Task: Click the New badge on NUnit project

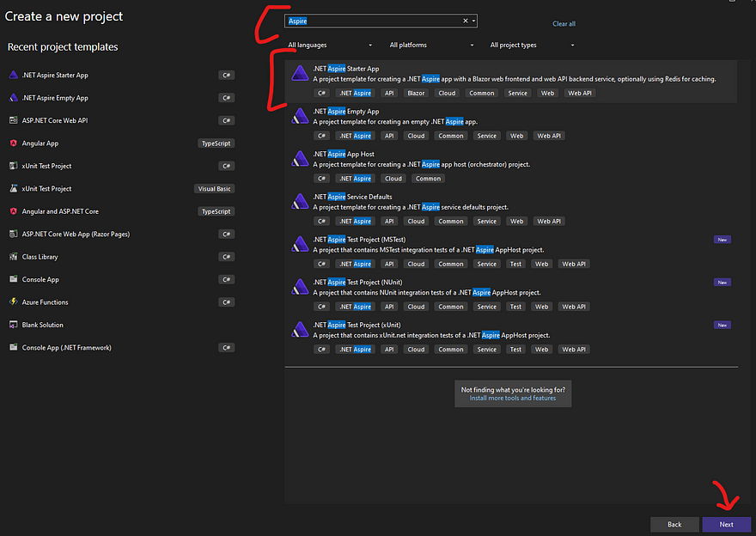Action: click(722, 283)
